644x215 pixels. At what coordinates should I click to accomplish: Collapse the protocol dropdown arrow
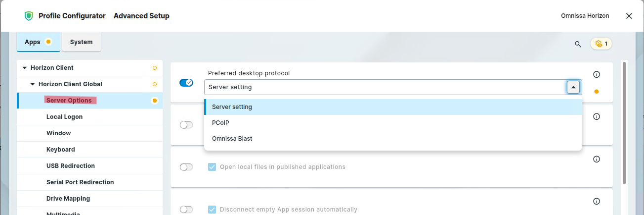coord(573,87)
